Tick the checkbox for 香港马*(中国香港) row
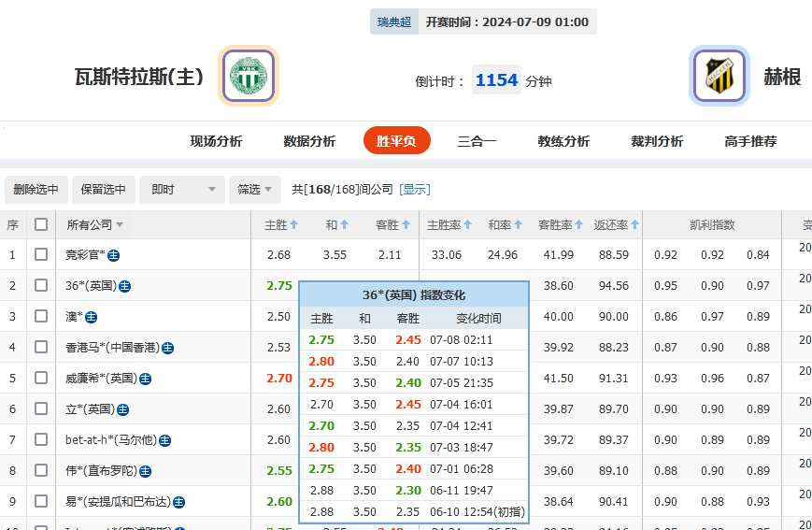Image resolution: width=812 pixels, height=530 pixels. [x=41, y=347]
